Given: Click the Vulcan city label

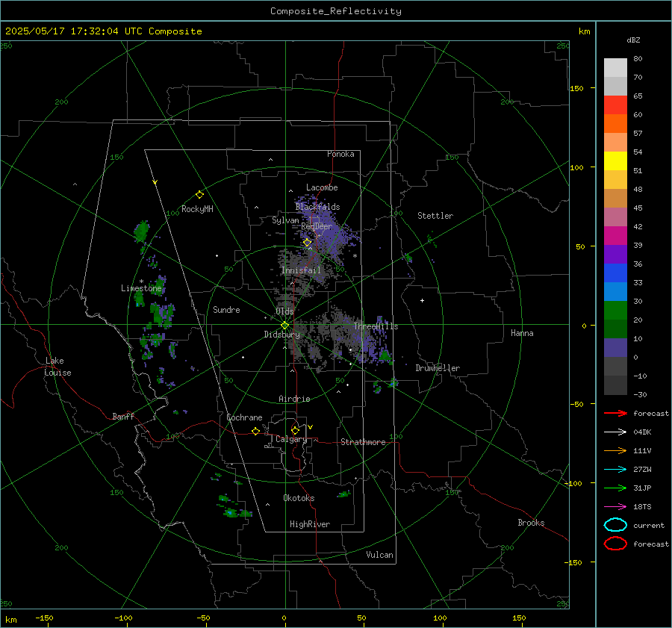Looking at the screenshot, I should (379, 555).
